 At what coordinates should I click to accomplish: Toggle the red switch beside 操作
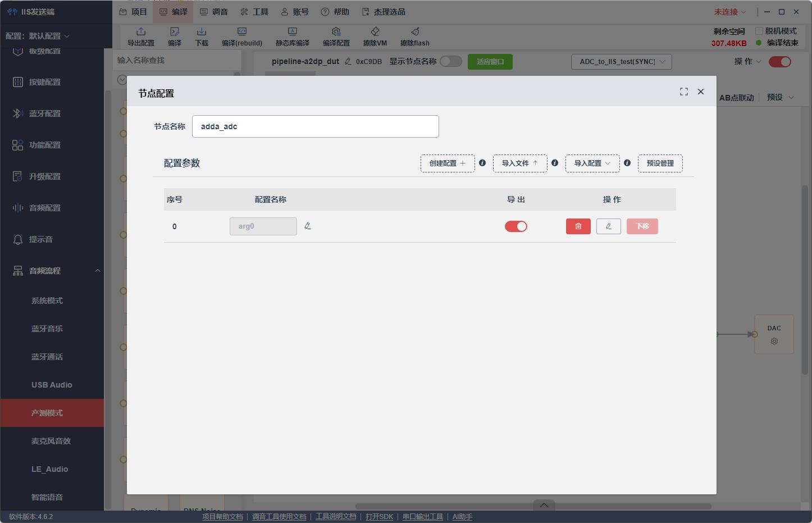pyautogui.click(x=780, y=62)
